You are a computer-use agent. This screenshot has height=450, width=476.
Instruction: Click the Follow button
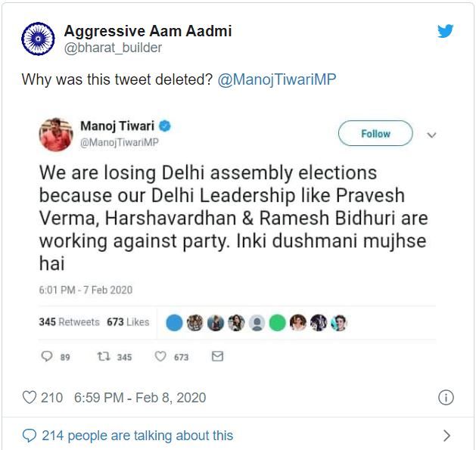coord(375,134)
